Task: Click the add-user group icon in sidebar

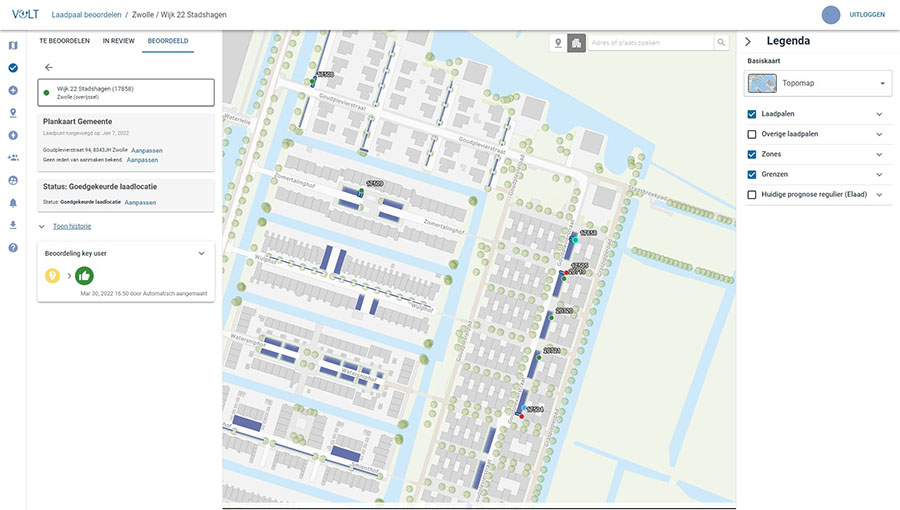Action: point(13,158)
